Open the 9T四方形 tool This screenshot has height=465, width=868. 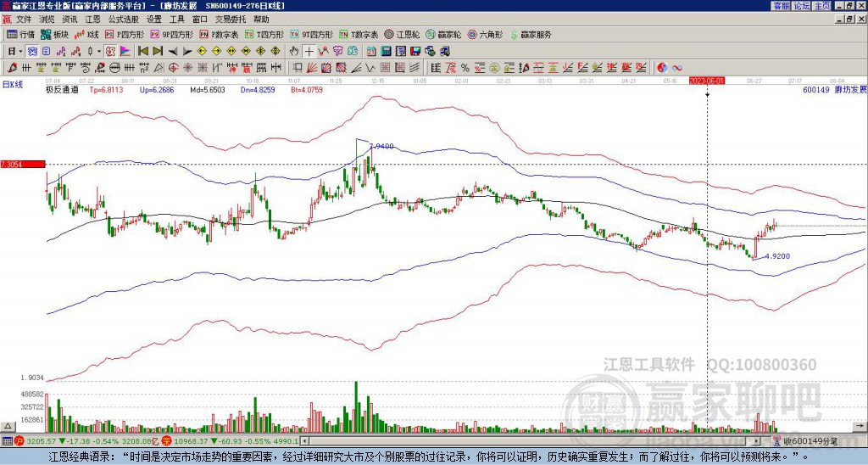click(x=312, y=34)
